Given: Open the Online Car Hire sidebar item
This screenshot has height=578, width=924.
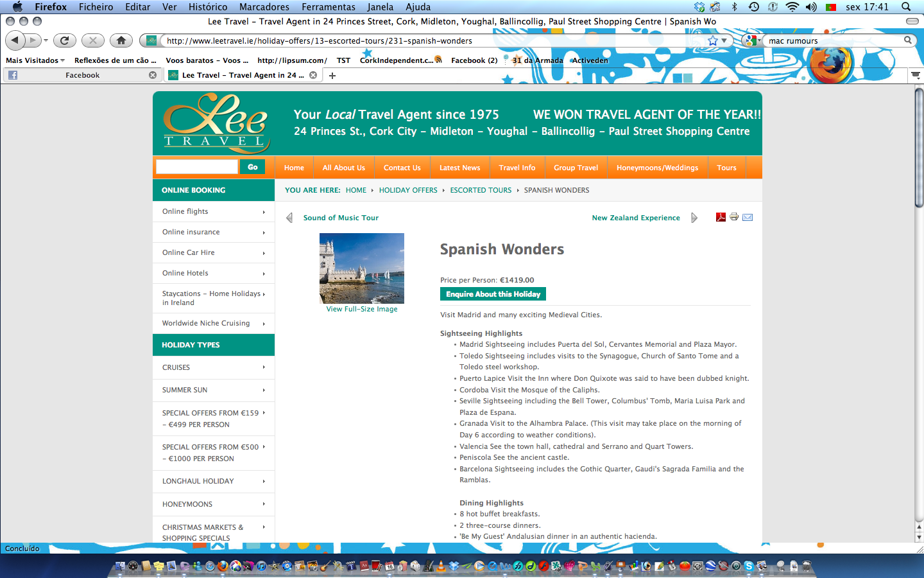Looking at the screenshot, I should [214, 252].
